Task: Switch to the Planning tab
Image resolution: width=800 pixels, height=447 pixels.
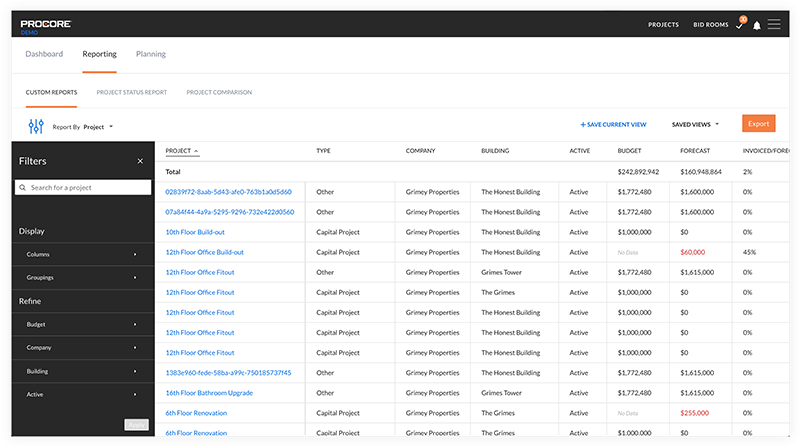Action: click(151, 54)
